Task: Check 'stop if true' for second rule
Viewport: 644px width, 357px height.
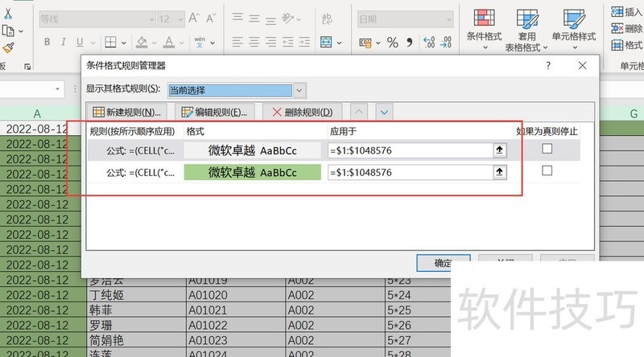Action: [547, 171]
